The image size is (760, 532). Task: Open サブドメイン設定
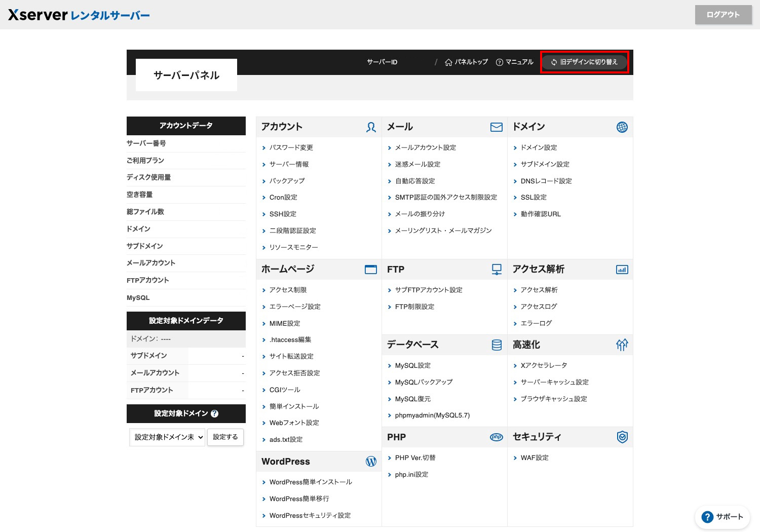(545, 165)
